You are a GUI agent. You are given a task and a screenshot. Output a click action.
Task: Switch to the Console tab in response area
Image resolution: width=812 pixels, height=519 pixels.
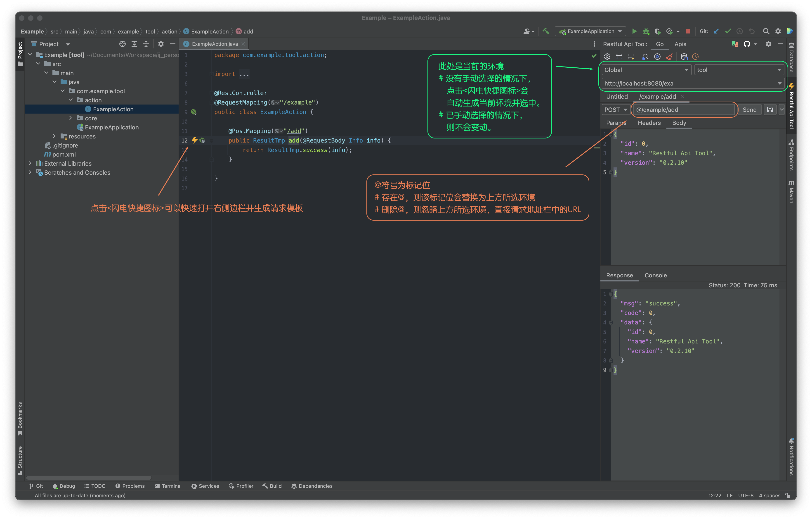click(x=656, y=275)
